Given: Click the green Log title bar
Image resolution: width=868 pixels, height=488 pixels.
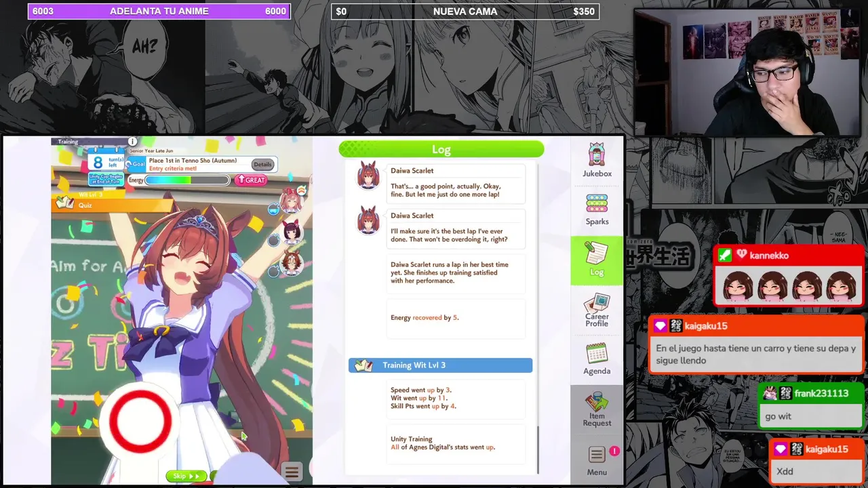Looking at the screenshot, I should click(441, 149).
